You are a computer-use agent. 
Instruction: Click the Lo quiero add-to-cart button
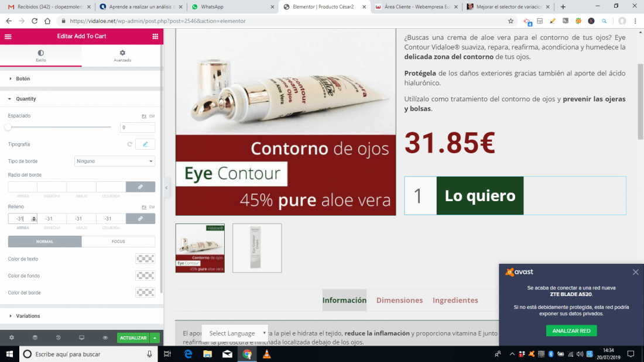(x=480, y=196)
